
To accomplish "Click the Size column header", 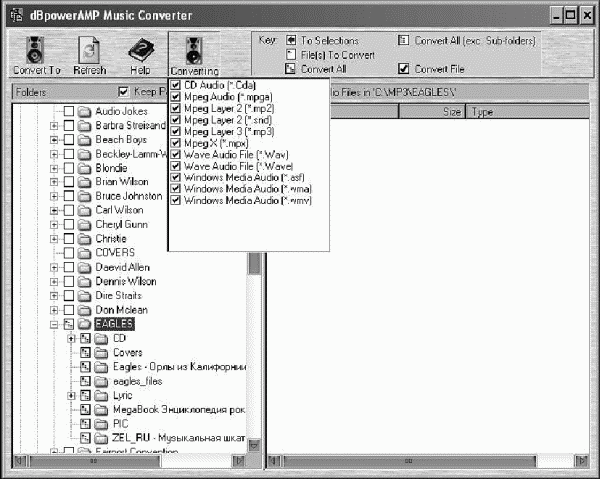I will tap(432, 112).
